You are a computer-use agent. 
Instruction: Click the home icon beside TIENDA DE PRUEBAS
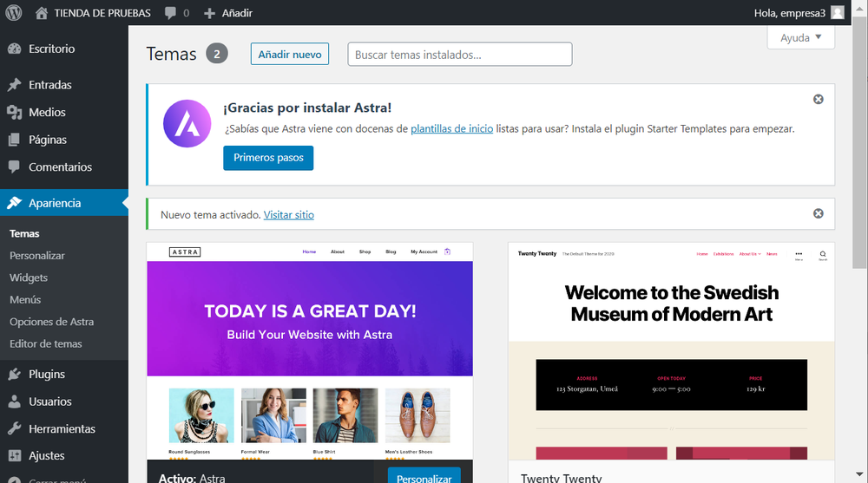[x=42, y=13]
